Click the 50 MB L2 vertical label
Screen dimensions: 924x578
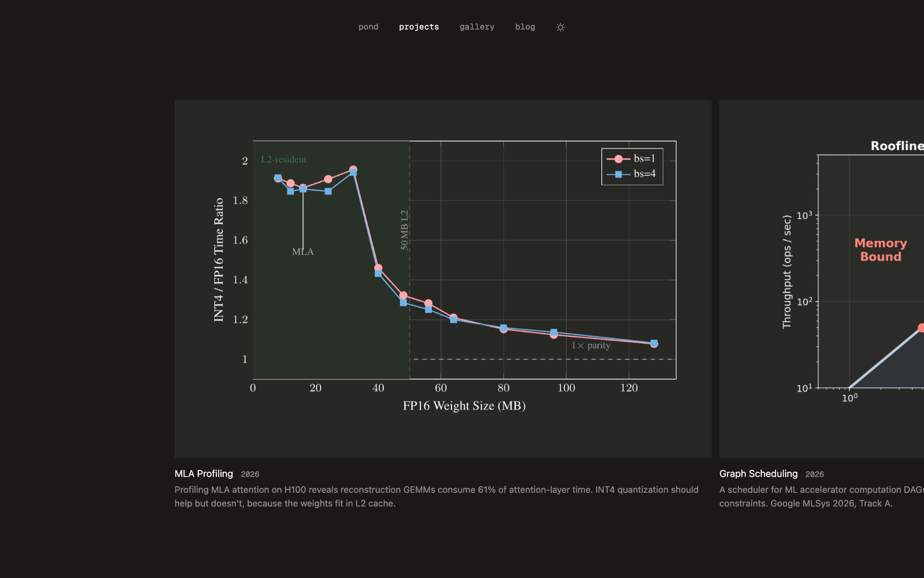pos(404,230)
